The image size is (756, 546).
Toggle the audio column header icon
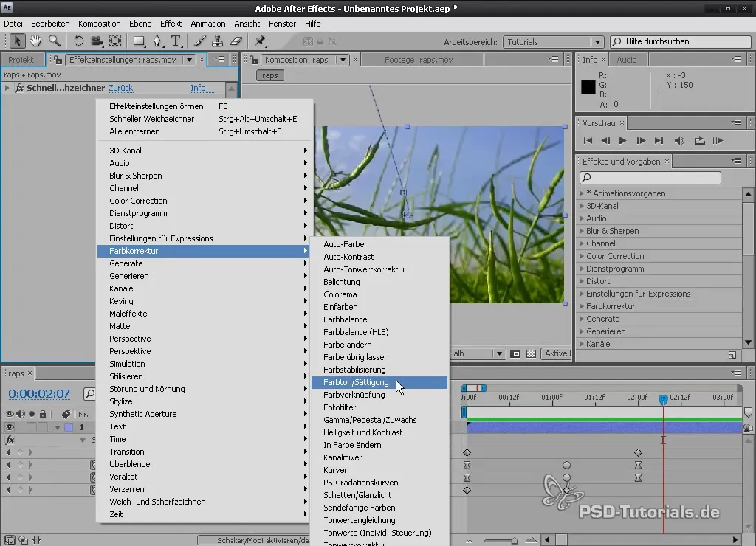point(20,414)
